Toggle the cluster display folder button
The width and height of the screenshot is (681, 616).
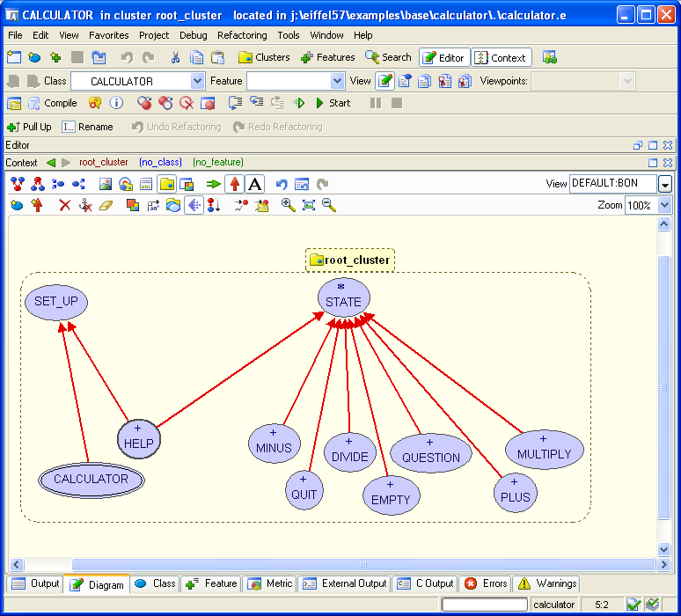166,184
